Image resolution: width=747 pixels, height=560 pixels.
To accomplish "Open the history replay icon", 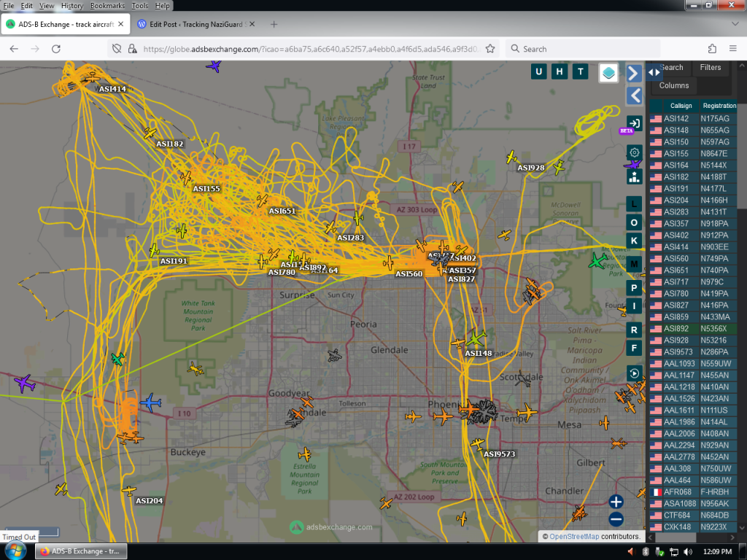I will coord(634,373).
